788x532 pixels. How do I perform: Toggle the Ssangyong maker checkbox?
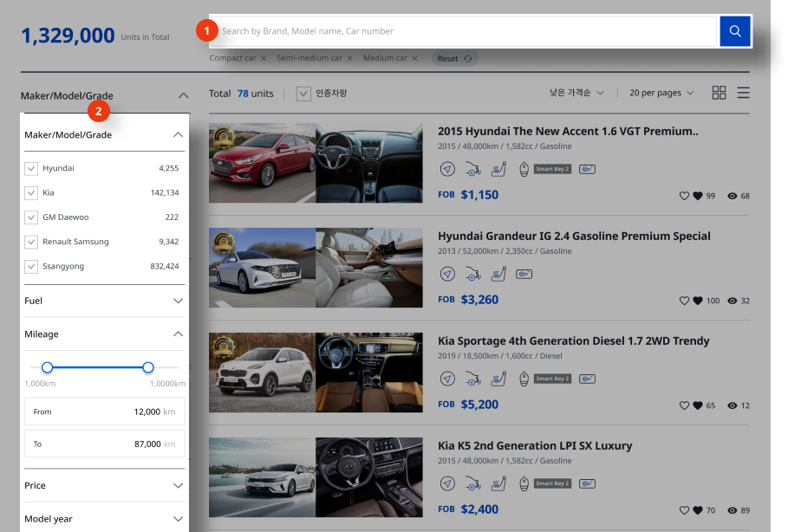click(x=31, y=266)
